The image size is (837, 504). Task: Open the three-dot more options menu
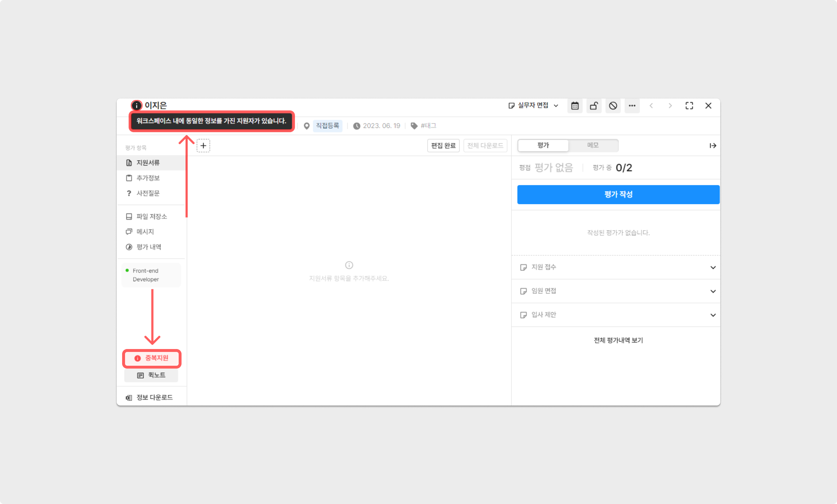tap(632, 106)
